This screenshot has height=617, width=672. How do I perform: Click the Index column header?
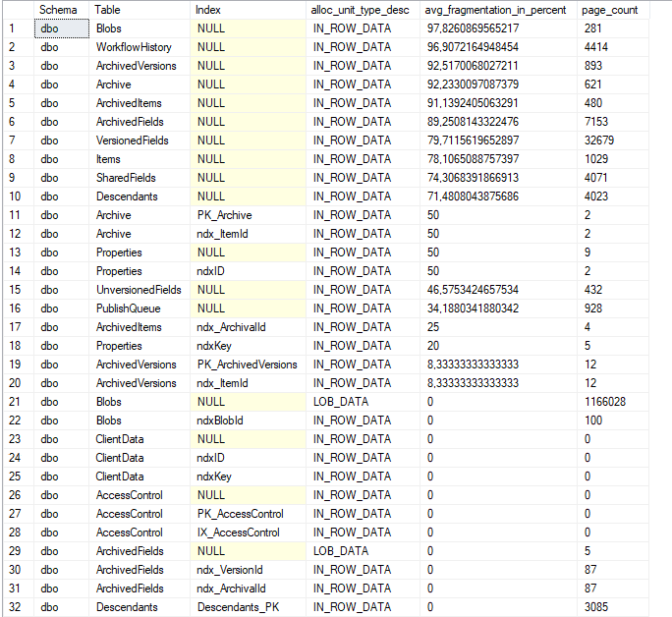point(246,9)
